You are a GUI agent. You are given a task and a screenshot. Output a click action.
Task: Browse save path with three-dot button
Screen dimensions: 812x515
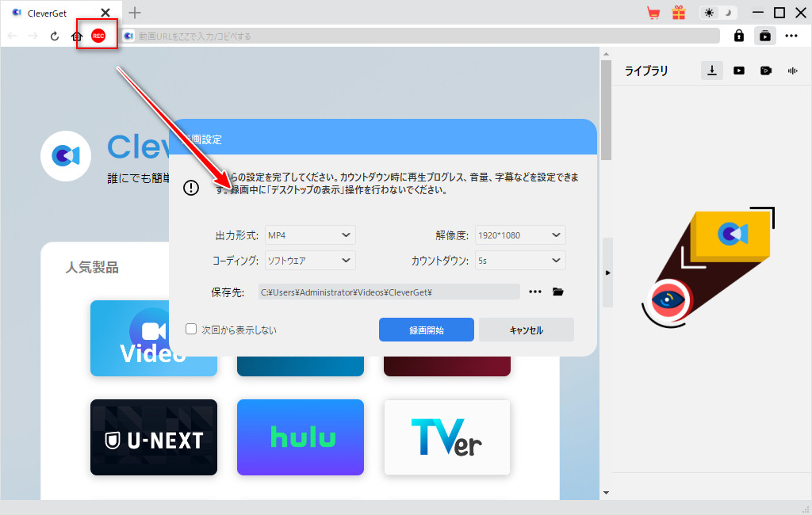coord(535,292)
